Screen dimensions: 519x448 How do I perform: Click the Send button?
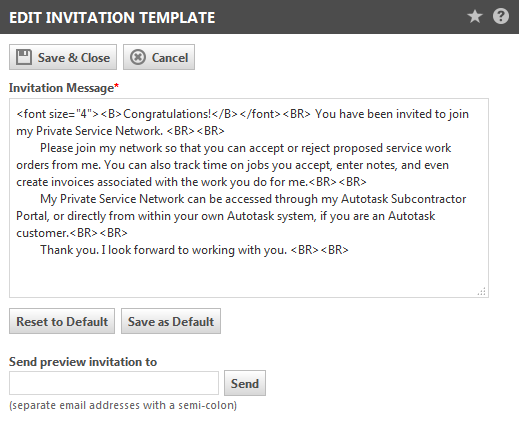pos(245,383)
